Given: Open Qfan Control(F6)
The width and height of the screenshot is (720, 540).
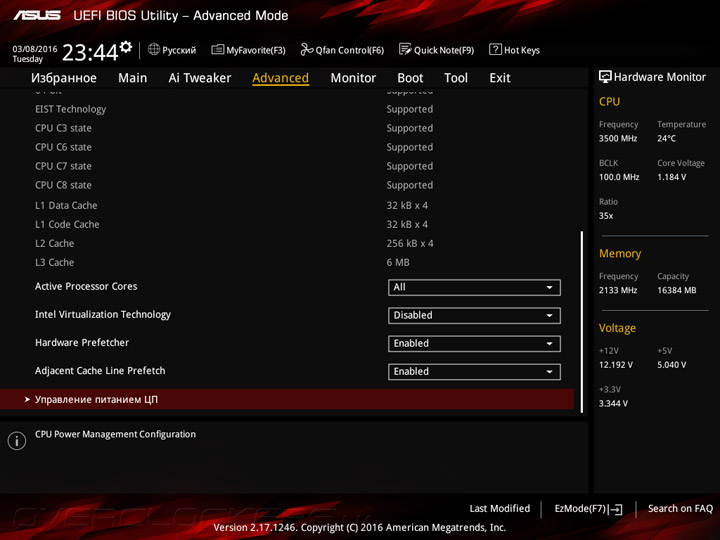Looking at the screenshot, I should click(x=342, y=50).
